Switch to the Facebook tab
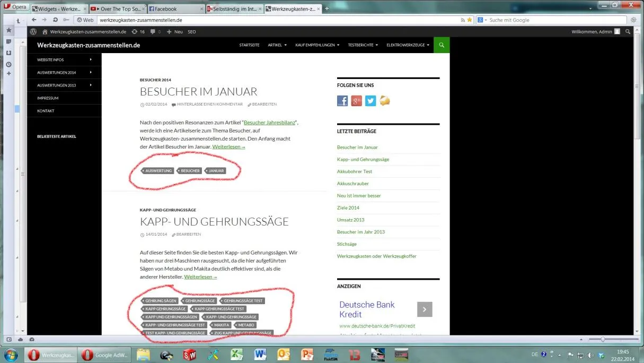Image resolution: width=644 pixels, height=363 pixels. [x=175, y=9]
